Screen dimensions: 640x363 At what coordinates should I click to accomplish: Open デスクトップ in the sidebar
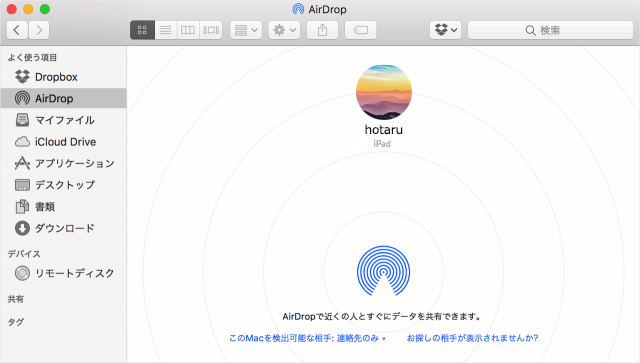(x=63, y=185)
